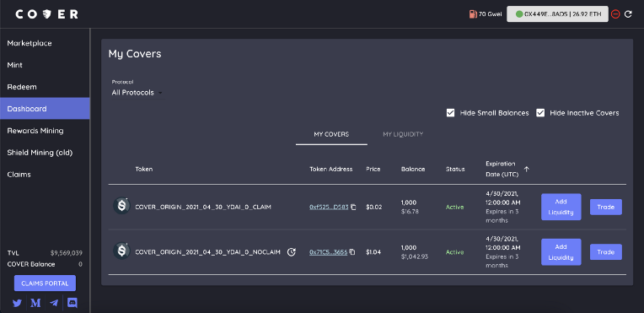644x313 pixels.
Task: Sort by expiration date arrow
Action: coord(527,169)
